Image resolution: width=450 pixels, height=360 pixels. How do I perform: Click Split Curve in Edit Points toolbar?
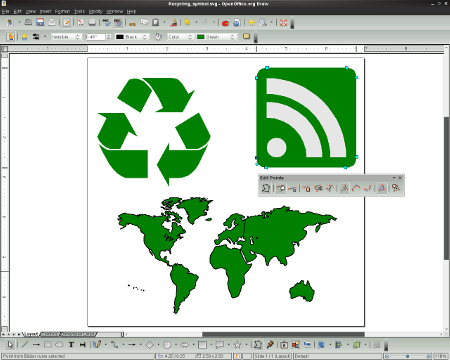[319, 188]
